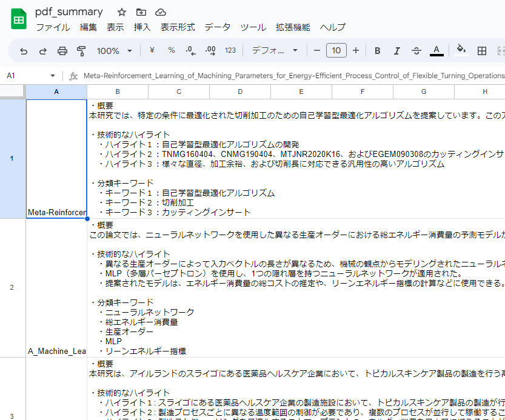The image size is (505, 420).
Task: Click the select-all corner box
Action: (12, 92)
